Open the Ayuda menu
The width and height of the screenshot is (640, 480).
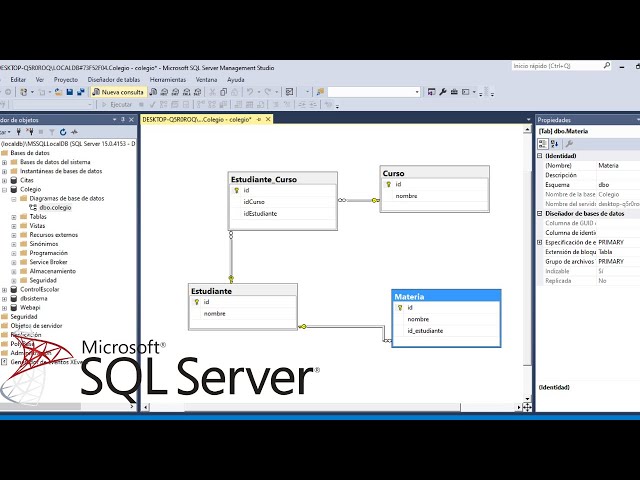pyautogui.click(x=236, y=80)
